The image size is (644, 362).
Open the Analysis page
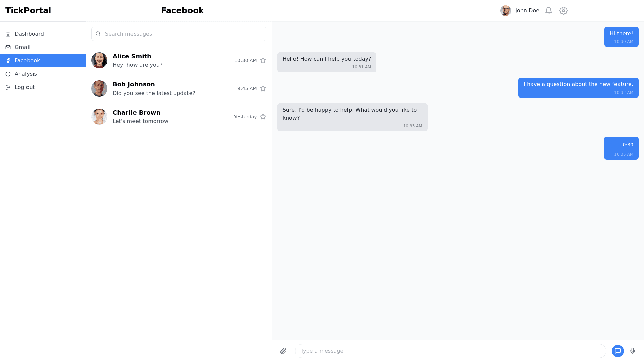click(x=26, y=74)
